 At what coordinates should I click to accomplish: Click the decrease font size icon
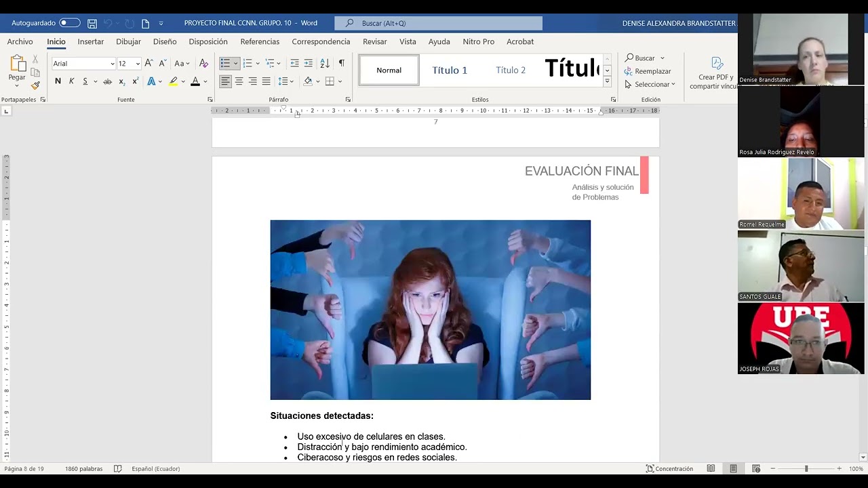point(163,63)
